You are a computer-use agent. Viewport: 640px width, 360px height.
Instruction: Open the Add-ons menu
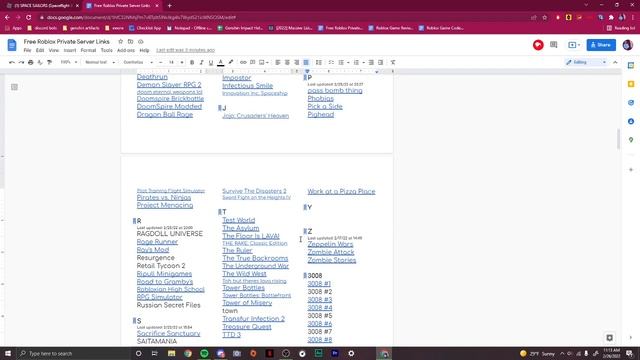click(126, 50)
